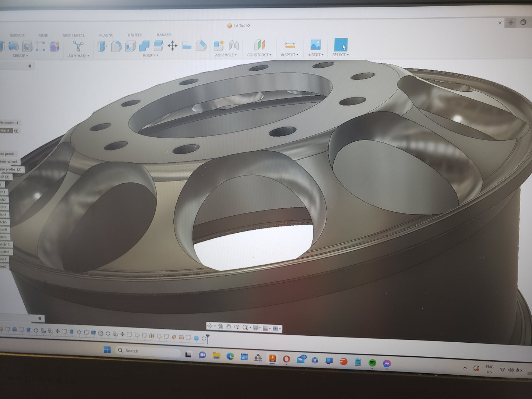Click the Joint icon in Assemble
532x399 pixels.
pos(233,45)
